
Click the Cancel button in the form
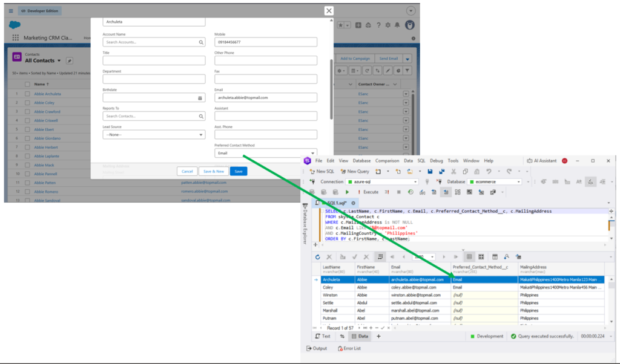point(187,171)
